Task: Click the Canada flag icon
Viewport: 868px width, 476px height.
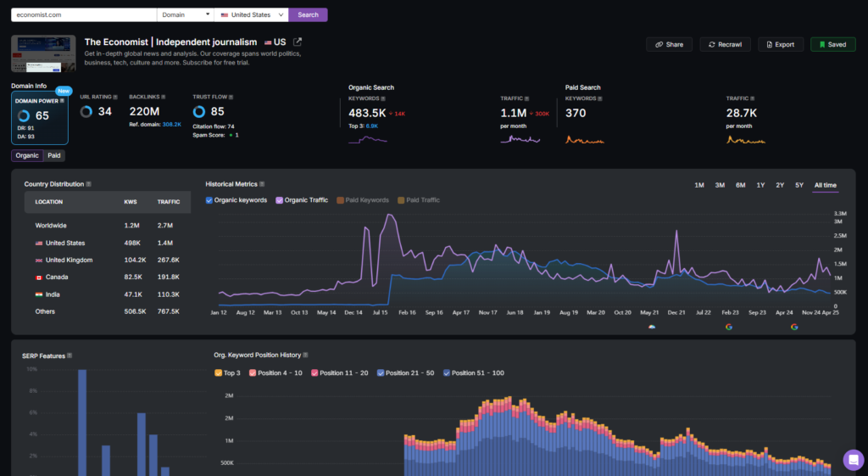Action: [39, 277]
